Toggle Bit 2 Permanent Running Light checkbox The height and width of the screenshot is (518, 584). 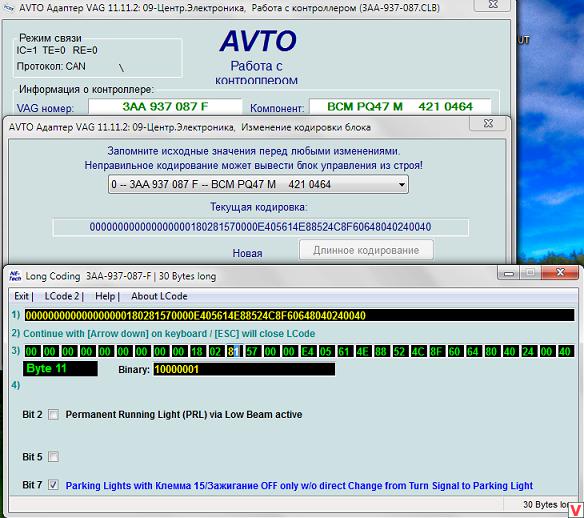pos(53,414)
